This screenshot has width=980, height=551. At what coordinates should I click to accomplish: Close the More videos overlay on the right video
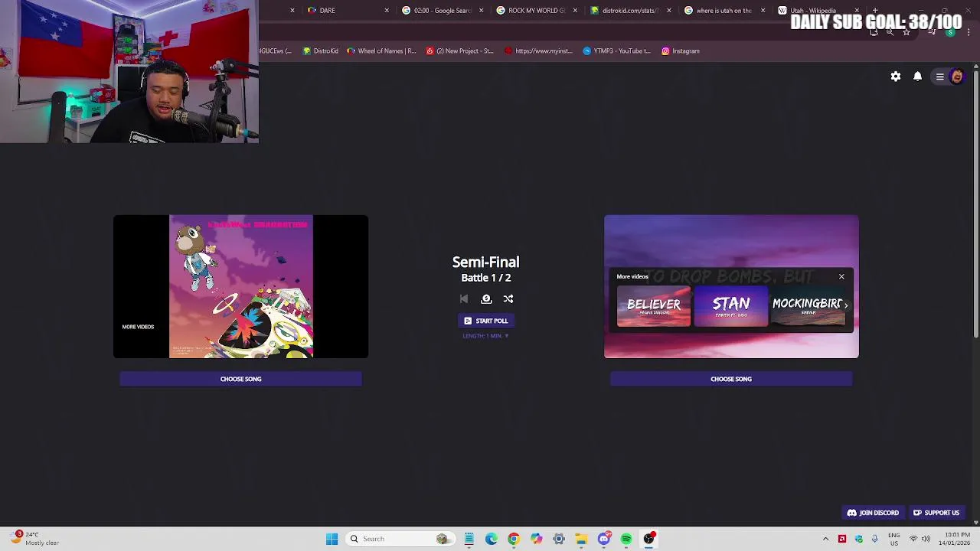841,277
